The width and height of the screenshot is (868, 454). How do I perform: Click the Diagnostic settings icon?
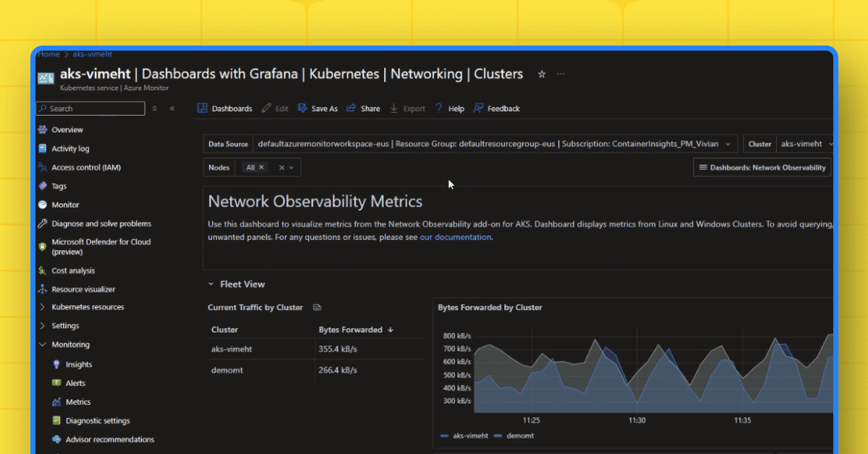pyautogui.click(x=57, y=421)
